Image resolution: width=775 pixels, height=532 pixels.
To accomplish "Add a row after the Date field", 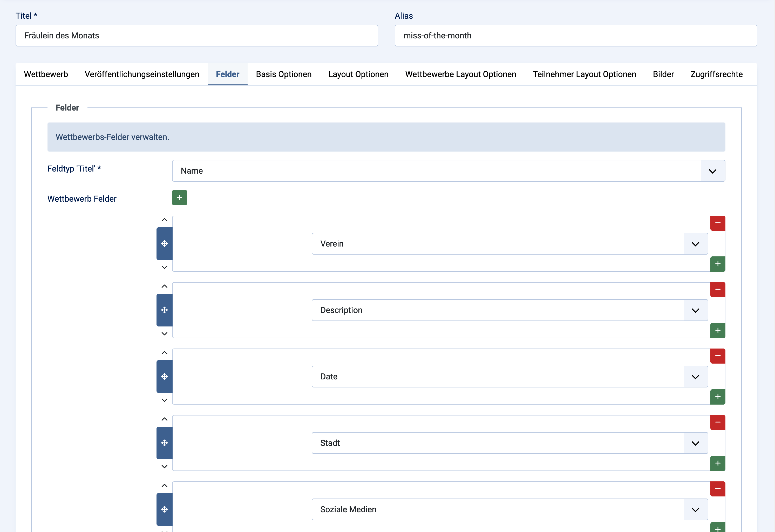I will point(718,397).
